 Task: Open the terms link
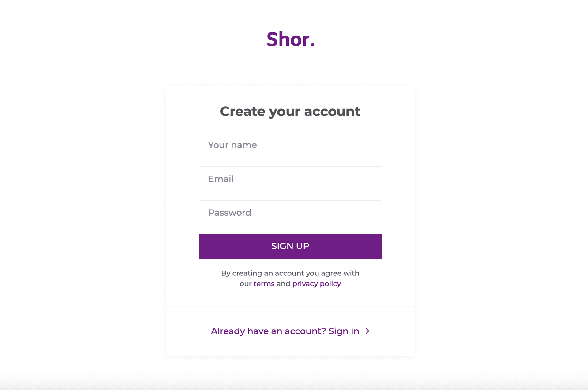264,284
